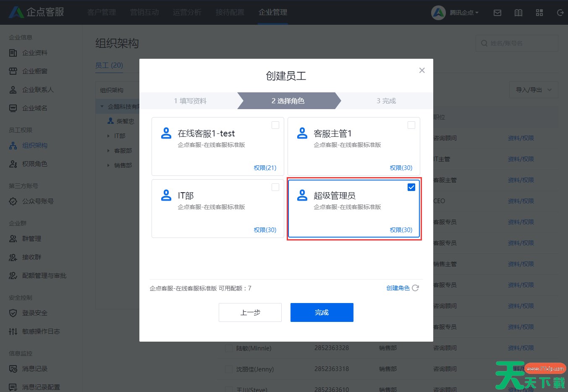Check the IT部 role card checkbox
The image size is (568, 392).
pyautogui.click(x=275, y=187)
